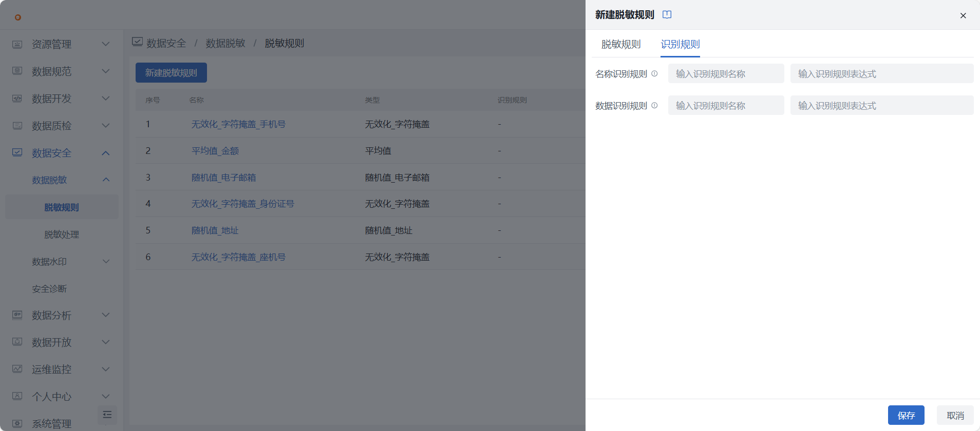Click the 数据开放 sidebar icon
980x431 pixels.
[17, 342]
